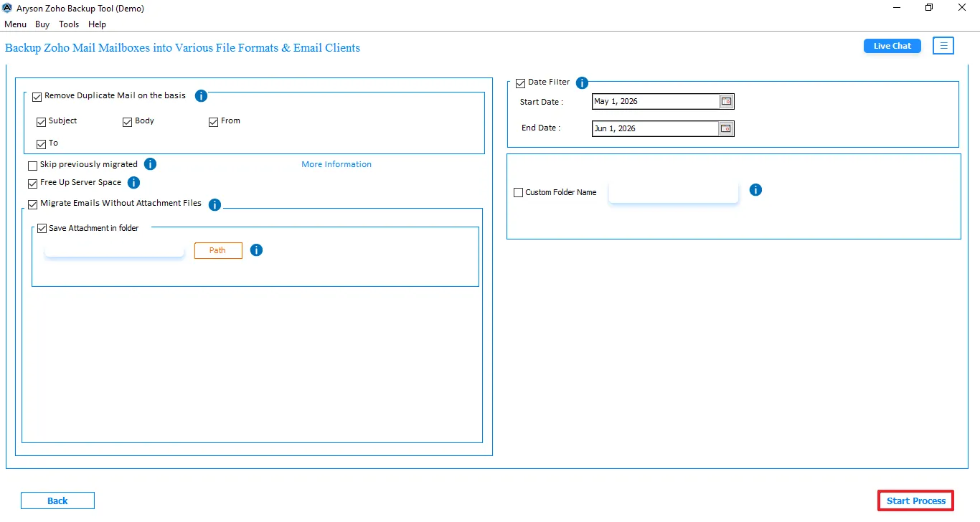The width and height of the screenshot is (980, 522).
Task: Click the attachment folder path text field
Action: pos(115,250)
